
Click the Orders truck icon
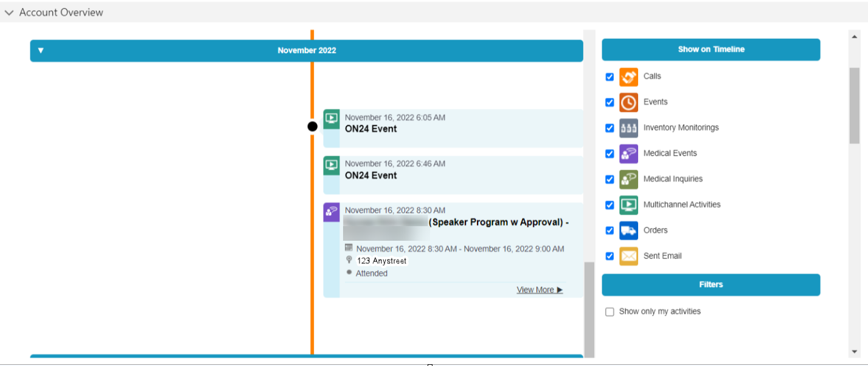tap(629, 230)
